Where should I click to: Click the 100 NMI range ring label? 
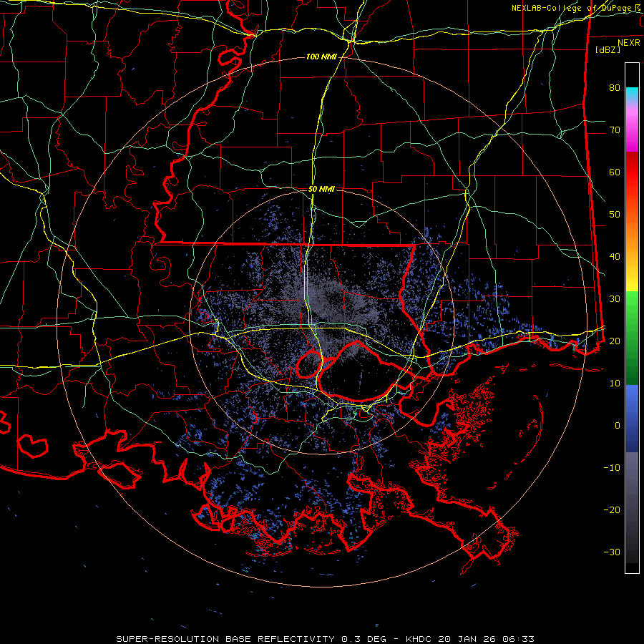click(321, 57)
